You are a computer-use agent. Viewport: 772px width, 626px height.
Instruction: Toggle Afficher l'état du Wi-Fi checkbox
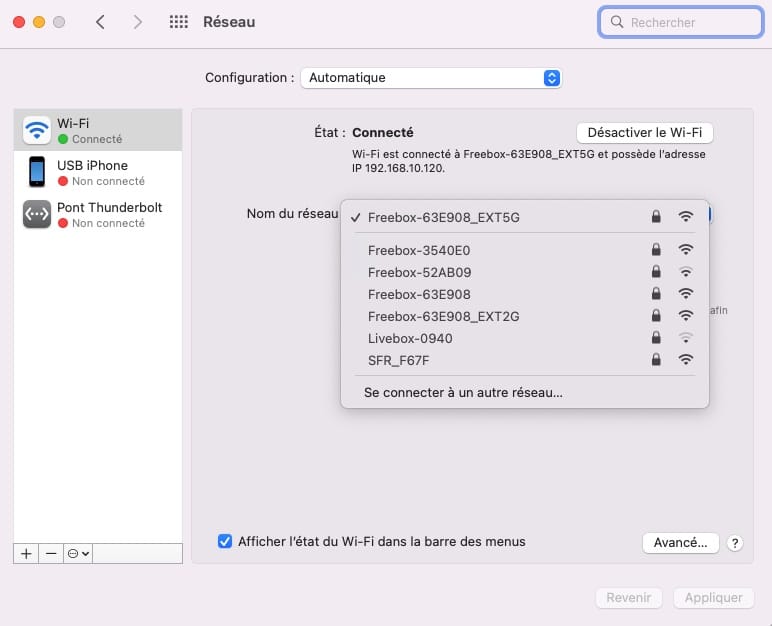point(225,541)
